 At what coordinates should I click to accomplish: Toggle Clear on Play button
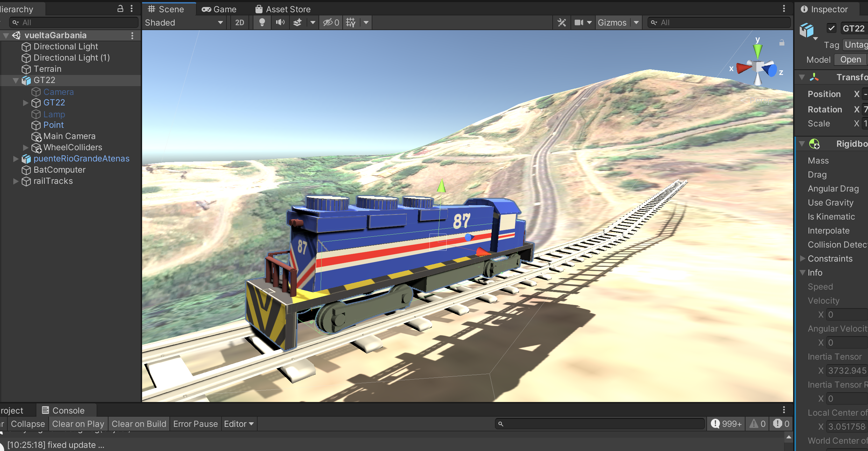click(x=78, y=424)
